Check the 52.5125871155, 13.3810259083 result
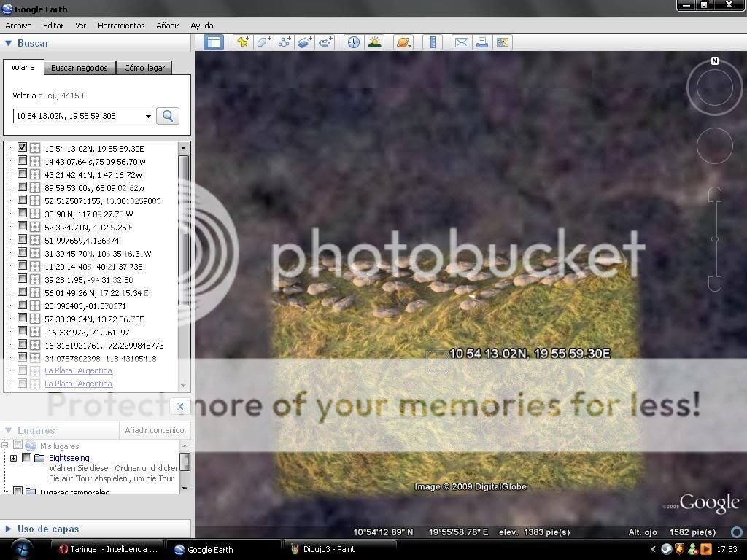The width and height of the screenshot is (747, 560). [x=22, y=200]
